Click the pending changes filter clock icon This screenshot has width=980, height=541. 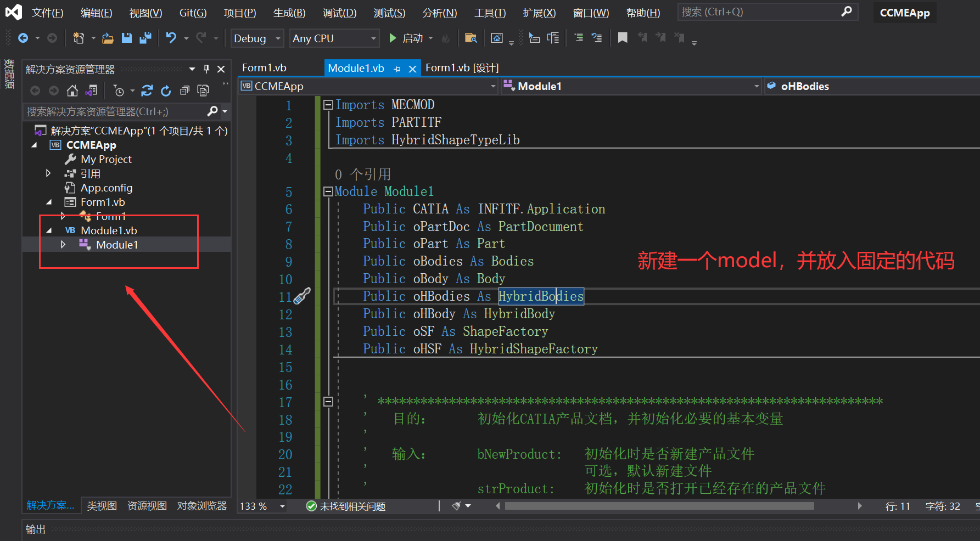119,91
